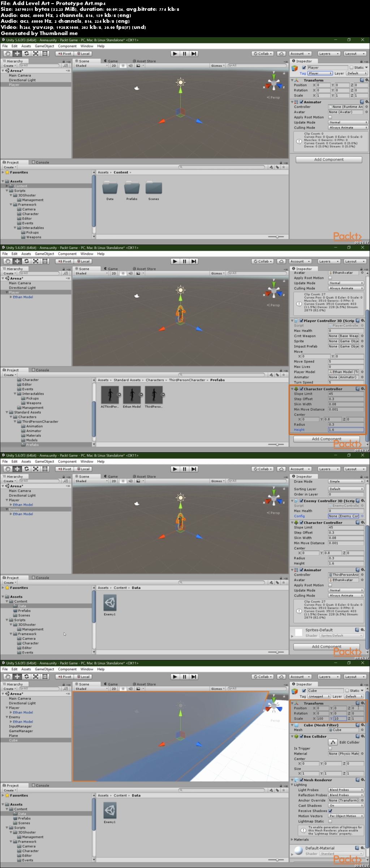Open the Tag dropdown showing Untagged
The width and height of the screenshot is (370, 868).
319,696
